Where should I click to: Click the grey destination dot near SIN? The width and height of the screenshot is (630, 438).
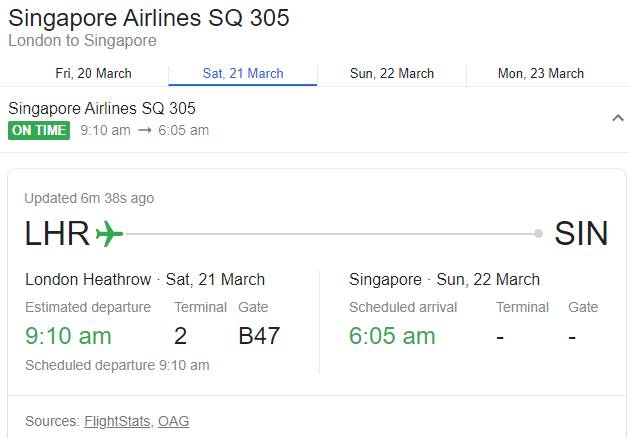click(538, 234)
